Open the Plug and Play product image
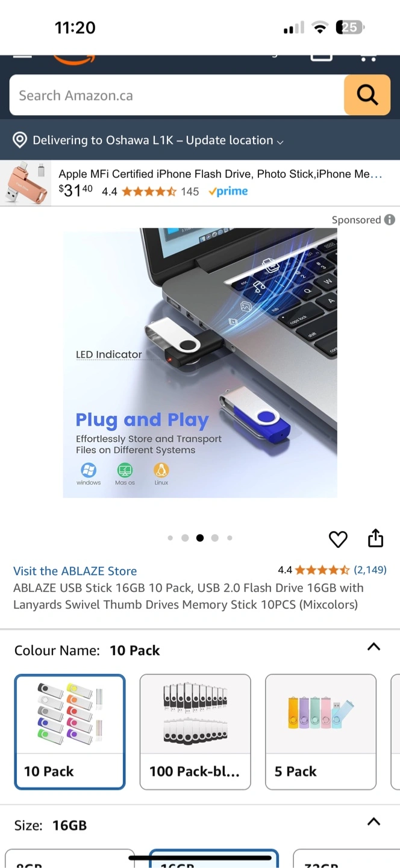400x868 pixels. point(200,363)
